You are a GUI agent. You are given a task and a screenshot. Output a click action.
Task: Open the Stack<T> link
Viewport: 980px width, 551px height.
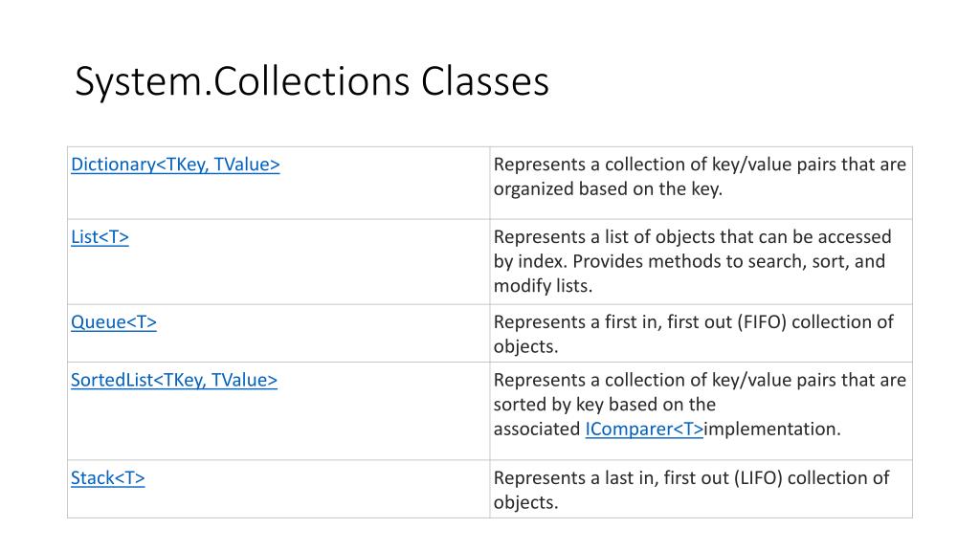click(107, 478)
